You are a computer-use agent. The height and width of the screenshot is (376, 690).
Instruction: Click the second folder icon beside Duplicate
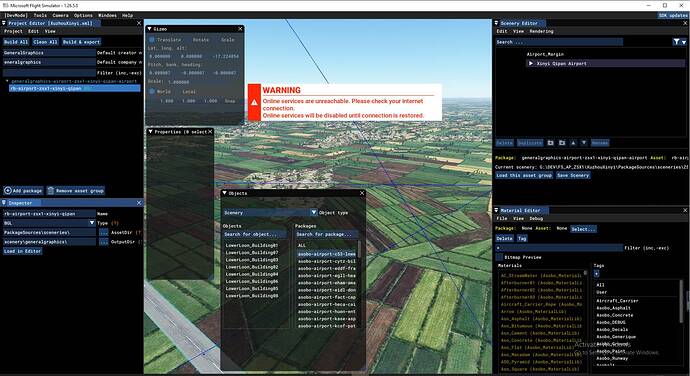click(x=562, y=143)
